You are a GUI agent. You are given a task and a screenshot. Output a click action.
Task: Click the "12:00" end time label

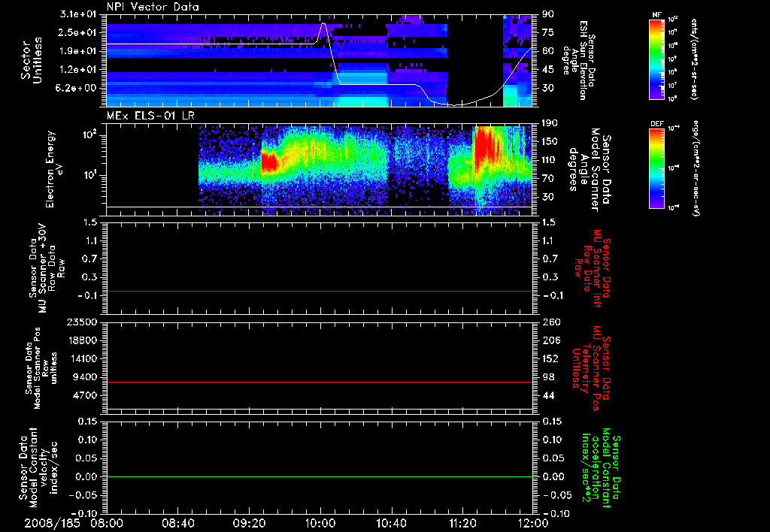pyautogui.click(x=534, y=523)
